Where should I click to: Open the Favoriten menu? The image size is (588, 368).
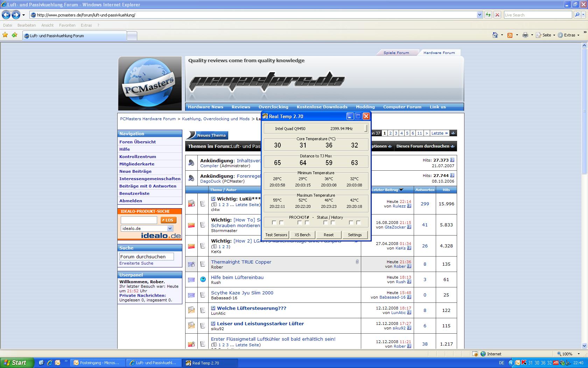point(67,25)
